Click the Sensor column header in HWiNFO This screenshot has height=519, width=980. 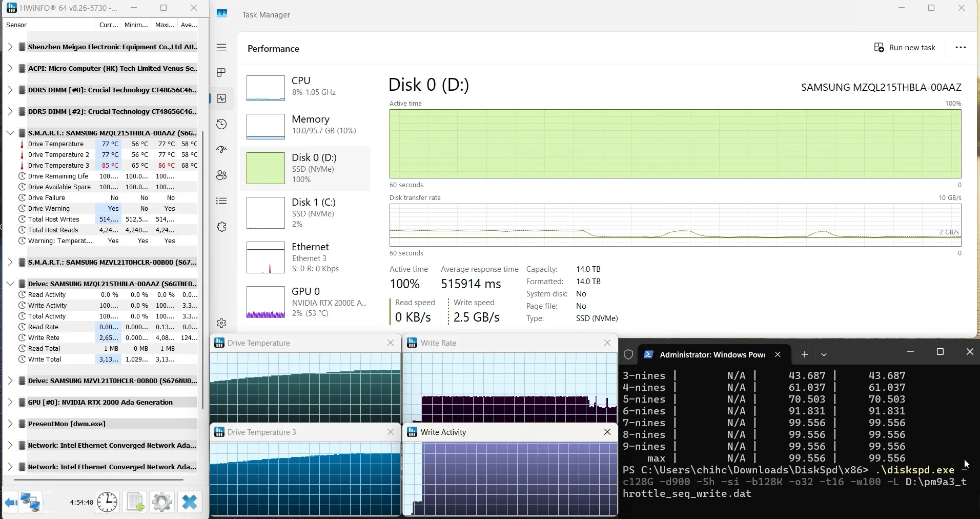click(49, 25)
